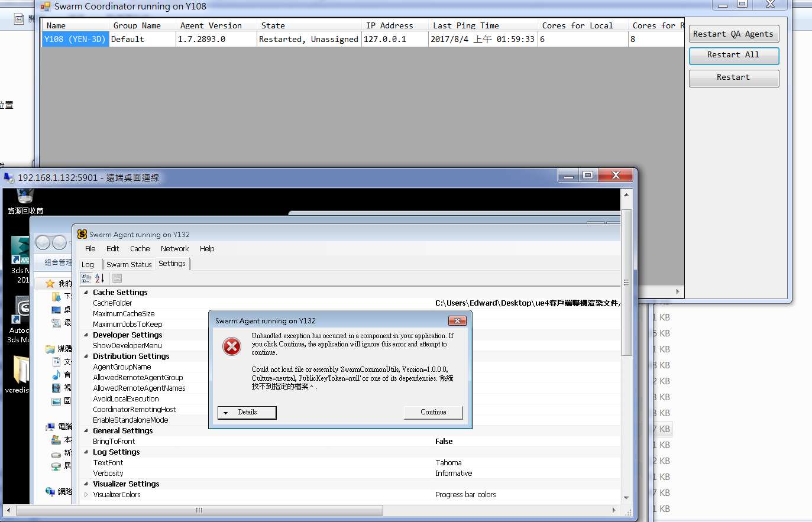Click State column header
The height and width of the screenshot is (522, 812).
coord(309,25)
